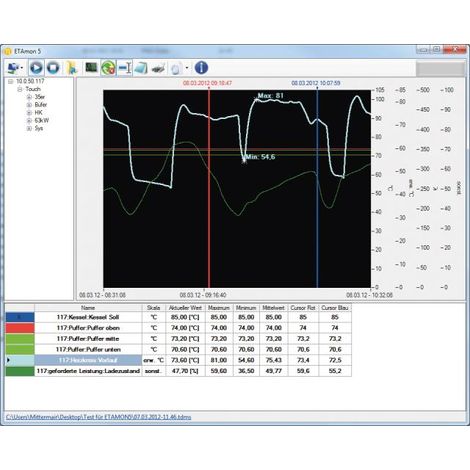Open the blue info icon

click(201, 68)
